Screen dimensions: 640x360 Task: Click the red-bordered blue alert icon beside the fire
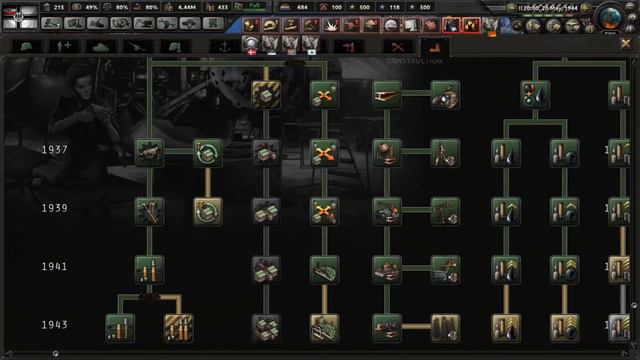[451, 25]
